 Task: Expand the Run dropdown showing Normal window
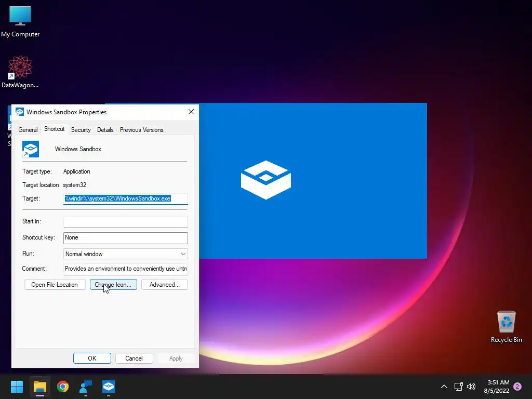point(126,254)
